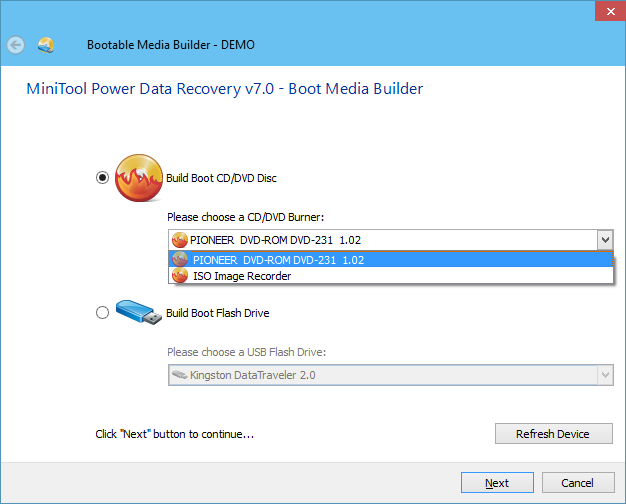626x504 pixels.
Task: Click the flaming disc CD/DVD icon
Action: coord(139,178)
